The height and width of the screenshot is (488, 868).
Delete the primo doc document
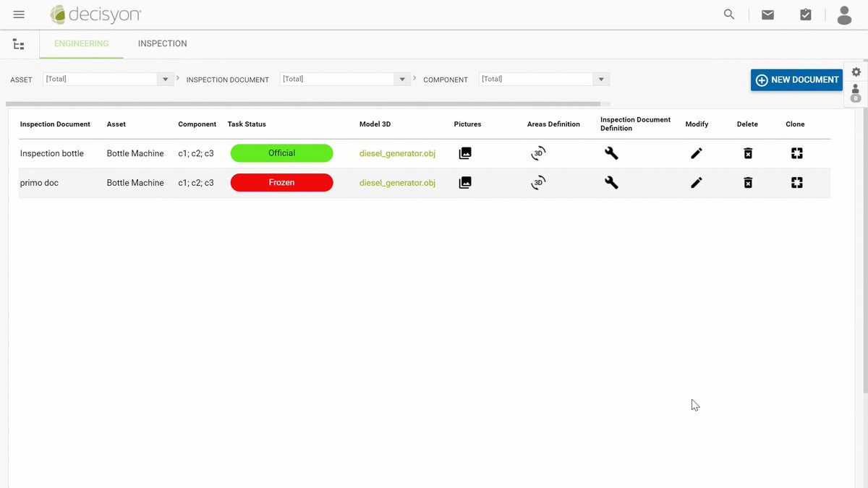click(748, 183)
